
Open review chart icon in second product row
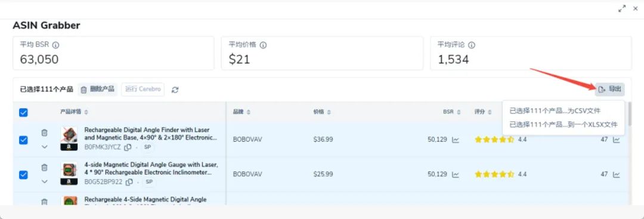617,174
